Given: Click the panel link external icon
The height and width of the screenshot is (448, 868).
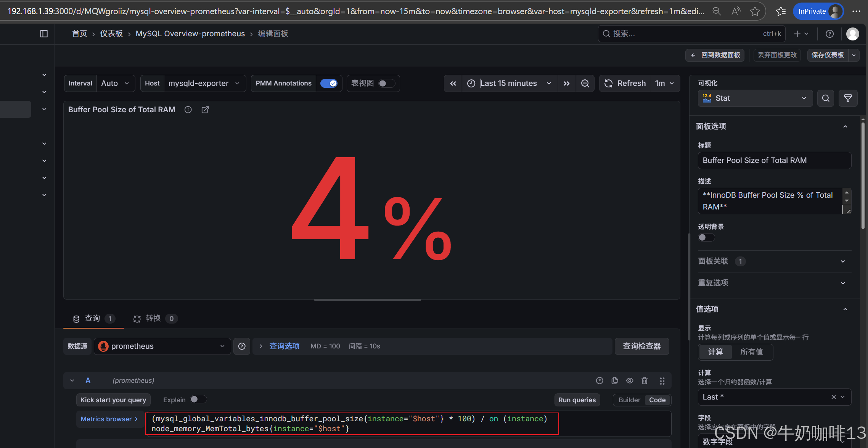Looking at the screenshot, I should tap(205, 110).
